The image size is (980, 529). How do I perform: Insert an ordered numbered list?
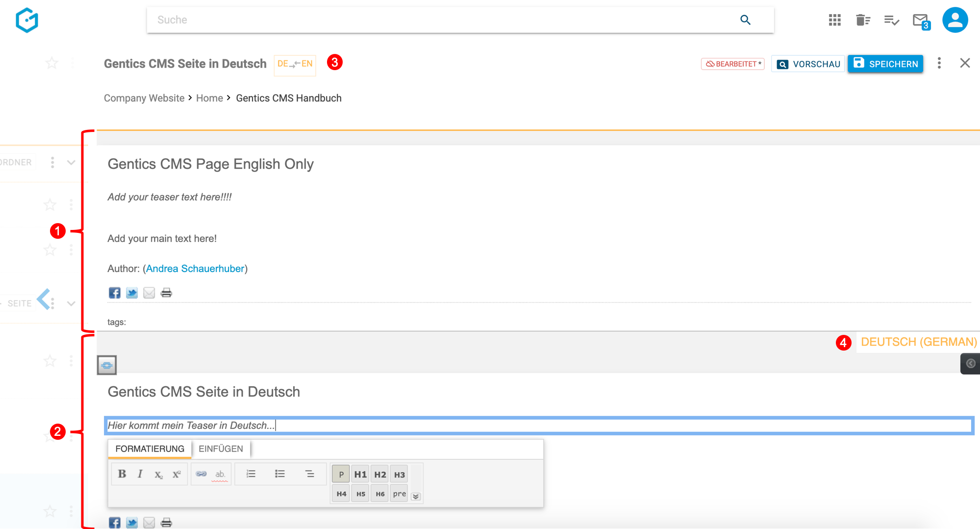251,474
